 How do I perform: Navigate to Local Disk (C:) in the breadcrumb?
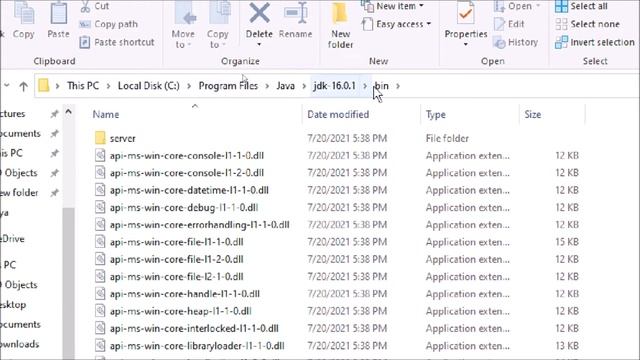[x=149, y=86]
